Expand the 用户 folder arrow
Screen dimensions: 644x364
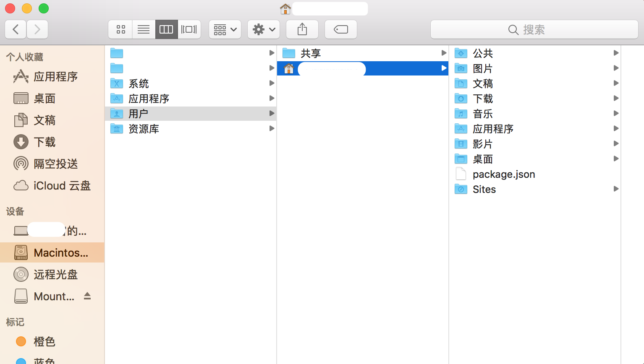pyautogui.click(x=272, y=114)
